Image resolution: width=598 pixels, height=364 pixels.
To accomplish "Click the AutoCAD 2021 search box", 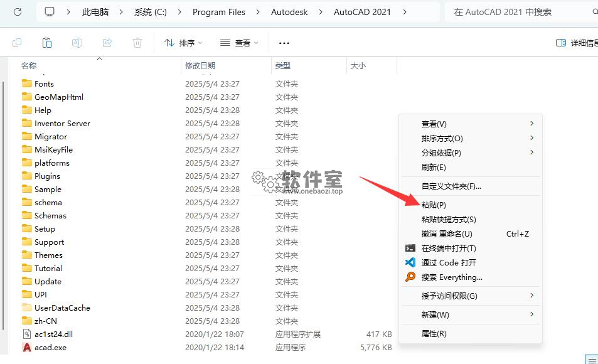I will pyautogui.click(x=521, y=12).
